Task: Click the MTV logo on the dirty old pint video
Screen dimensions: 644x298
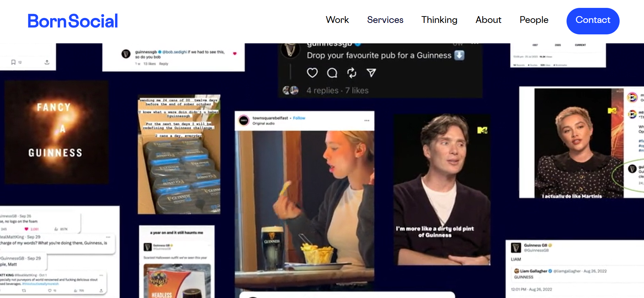Action: (x=482, y=130)
